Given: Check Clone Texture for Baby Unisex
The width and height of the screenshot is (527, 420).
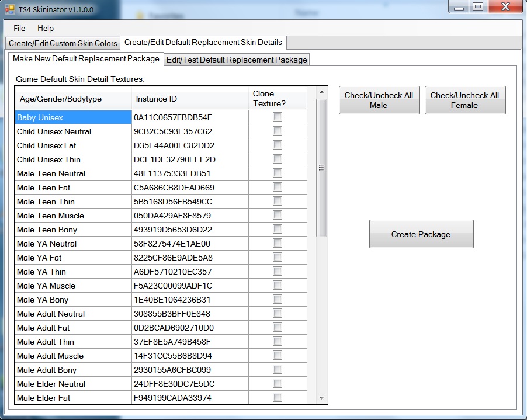Looking at the screenshot, I should click(278, 117).
